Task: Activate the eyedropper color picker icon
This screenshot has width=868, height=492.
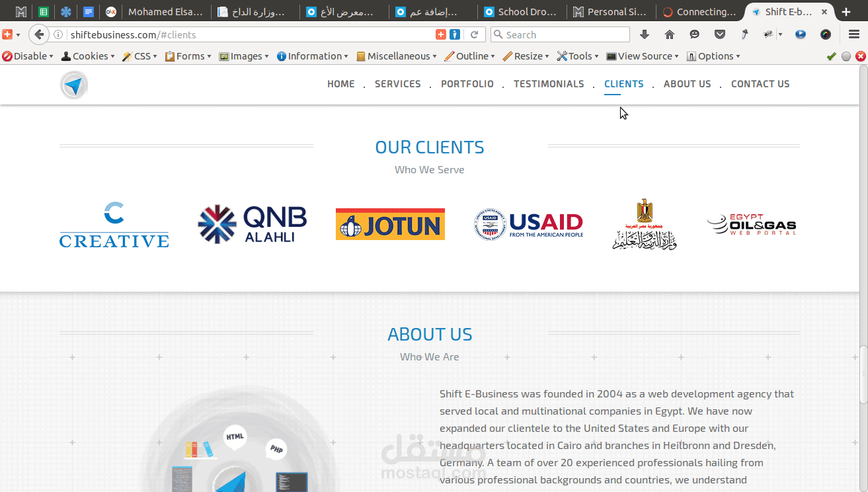Action: pos(744,34)
